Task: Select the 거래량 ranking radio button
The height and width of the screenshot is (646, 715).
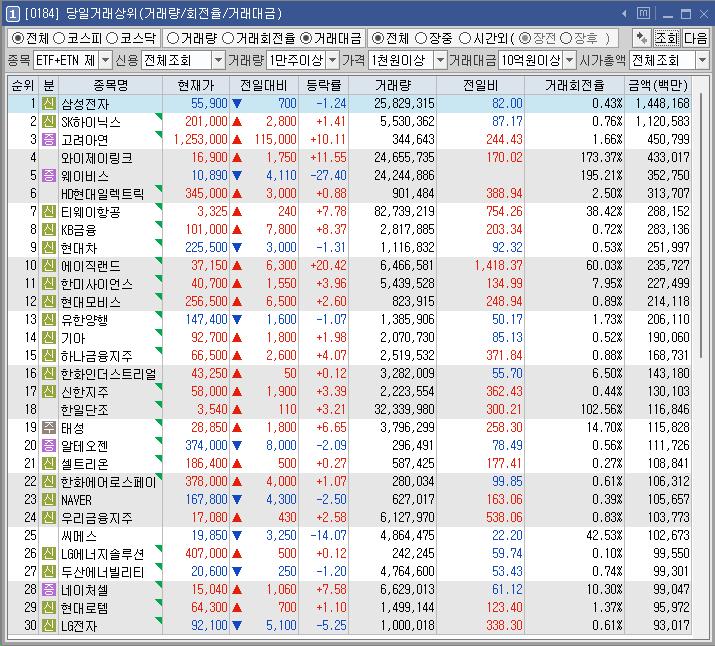Action: (172, 39)
